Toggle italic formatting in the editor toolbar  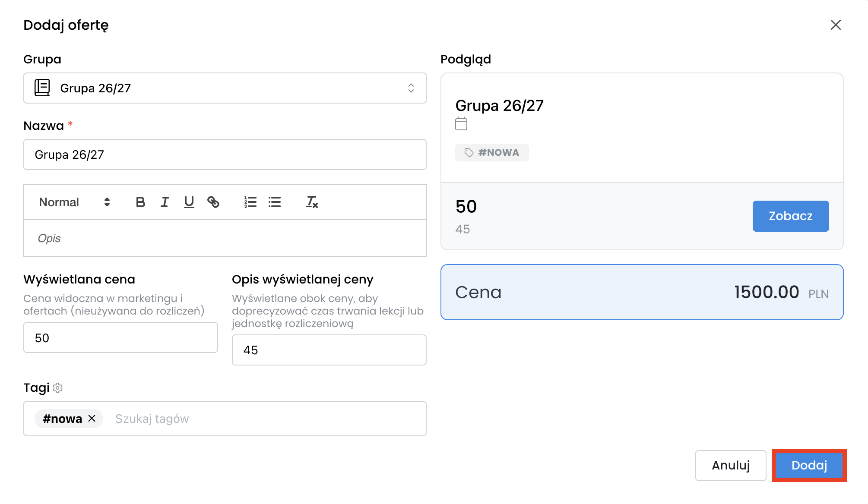(165, 202)
